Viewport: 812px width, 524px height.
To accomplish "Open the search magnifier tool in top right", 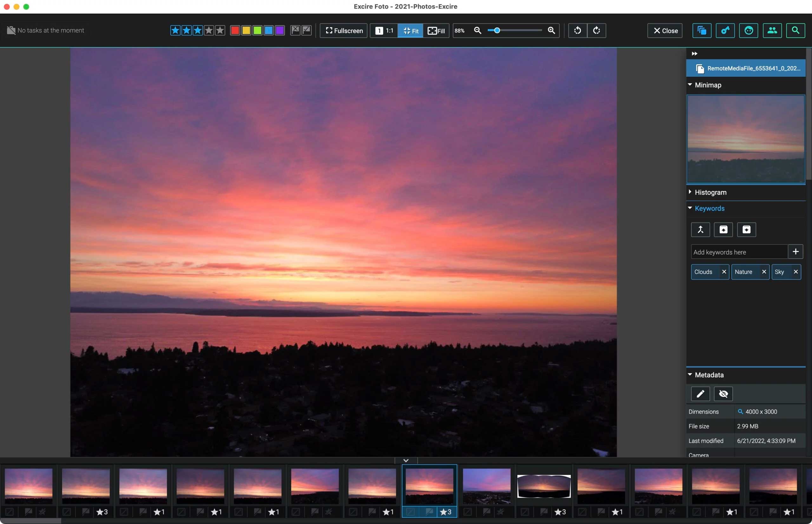I will 795,30.
